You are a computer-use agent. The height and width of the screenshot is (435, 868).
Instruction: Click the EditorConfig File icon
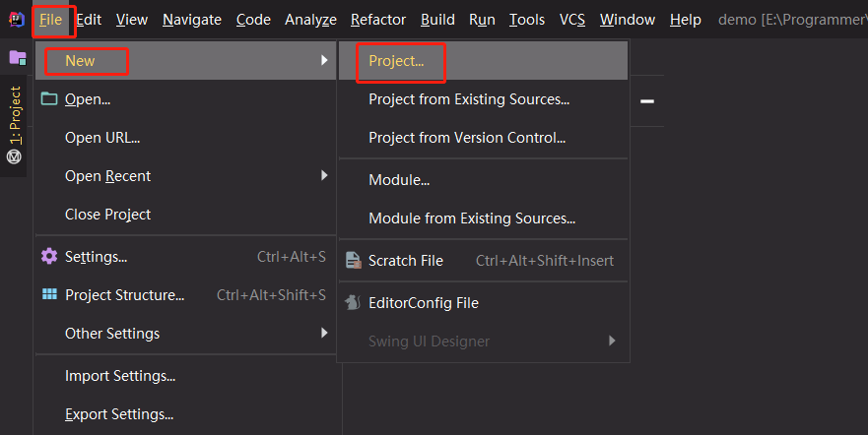352,303
